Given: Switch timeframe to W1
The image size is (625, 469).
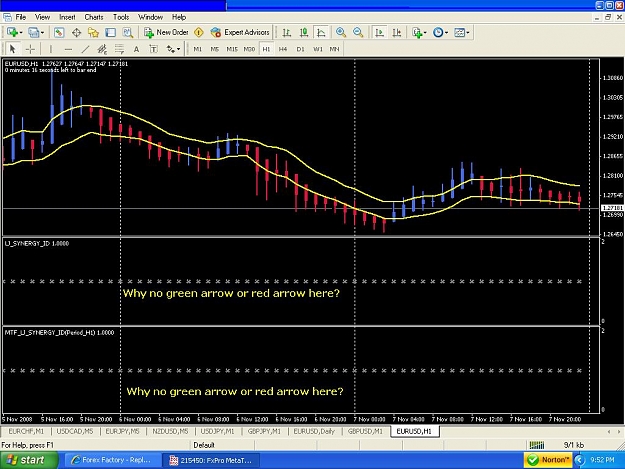Looking at the screenshot, I should (317, 49).
